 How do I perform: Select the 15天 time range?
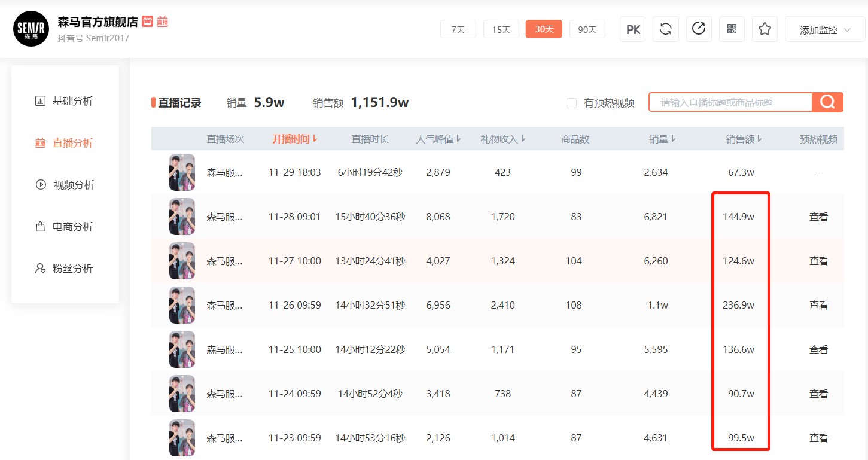[501, 29]
